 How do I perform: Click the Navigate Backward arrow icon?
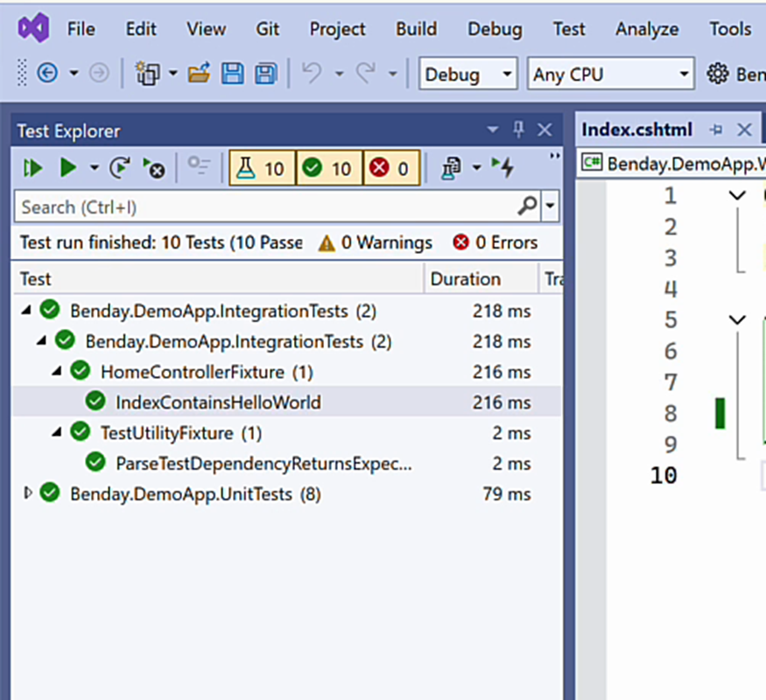click(x=47, y=73)
